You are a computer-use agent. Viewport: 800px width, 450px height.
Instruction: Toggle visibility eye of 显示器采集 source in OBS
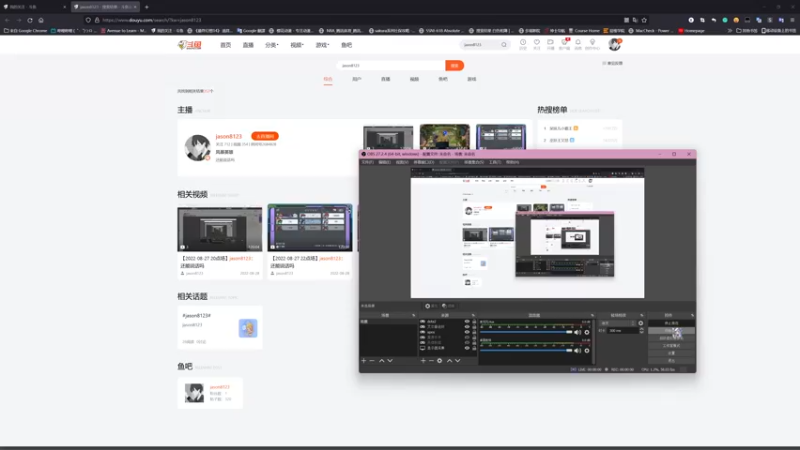(x=467, y=348)
